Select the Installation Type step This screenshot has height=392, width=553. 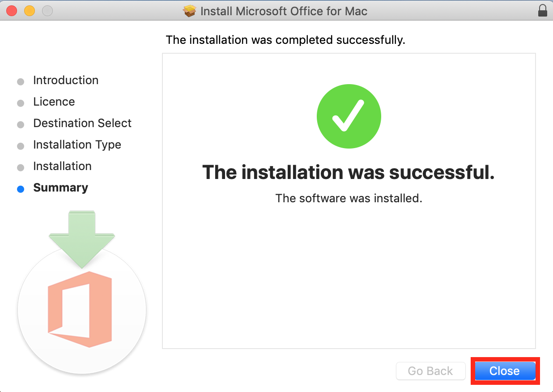(77, 145)
